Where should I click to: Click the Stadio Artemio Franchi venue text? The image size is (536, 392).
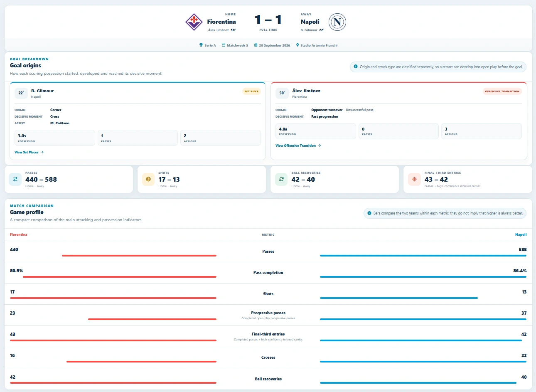[319, 45]
